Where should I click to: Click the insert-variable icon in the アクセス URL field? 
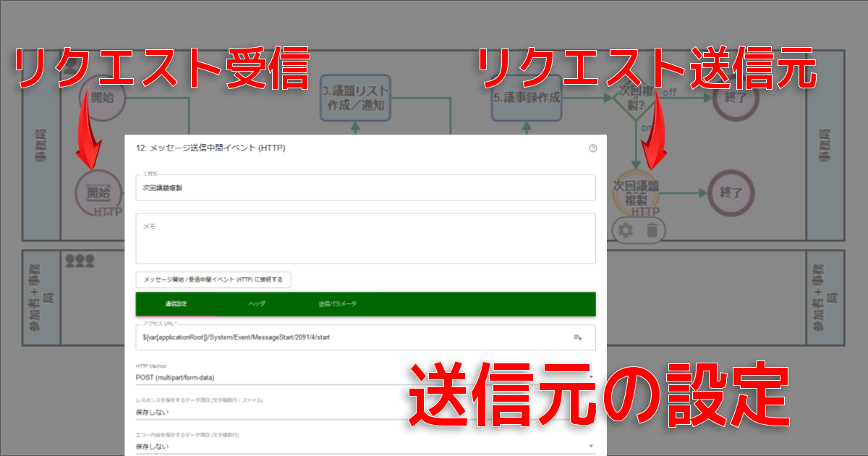[x=578, y=337]
